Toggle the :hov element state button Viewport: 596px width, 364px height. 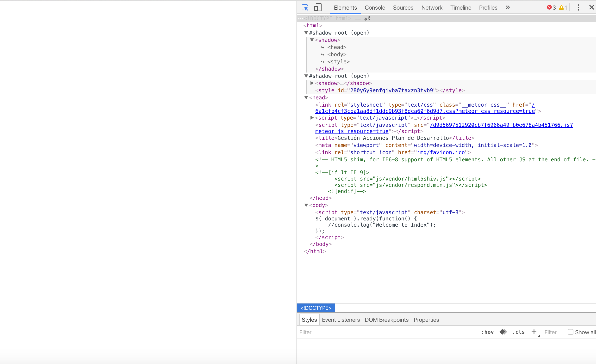[x=487, y=332]
